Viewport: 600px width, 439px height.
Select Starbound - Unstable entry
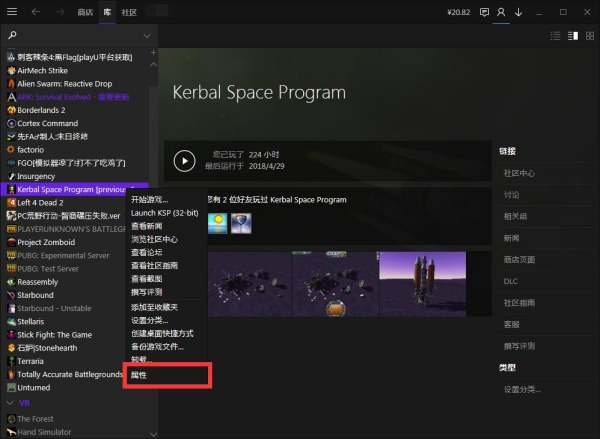point(54,308)
